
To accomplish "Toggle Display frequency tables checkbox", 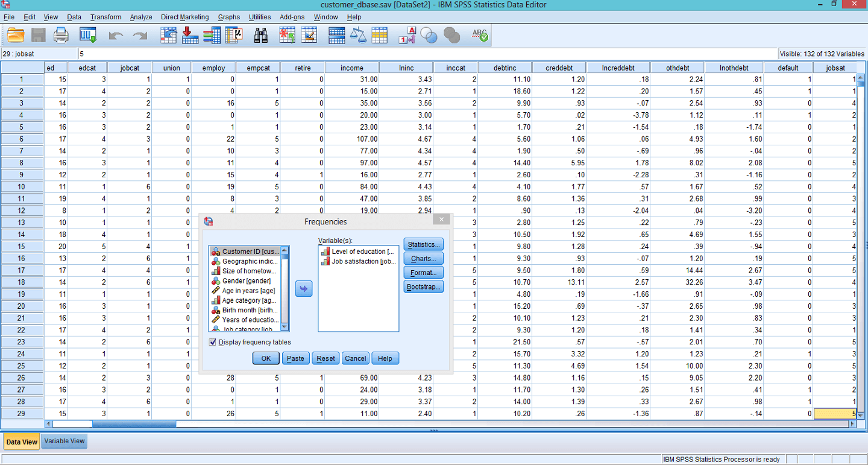I will tap(212, 342).
